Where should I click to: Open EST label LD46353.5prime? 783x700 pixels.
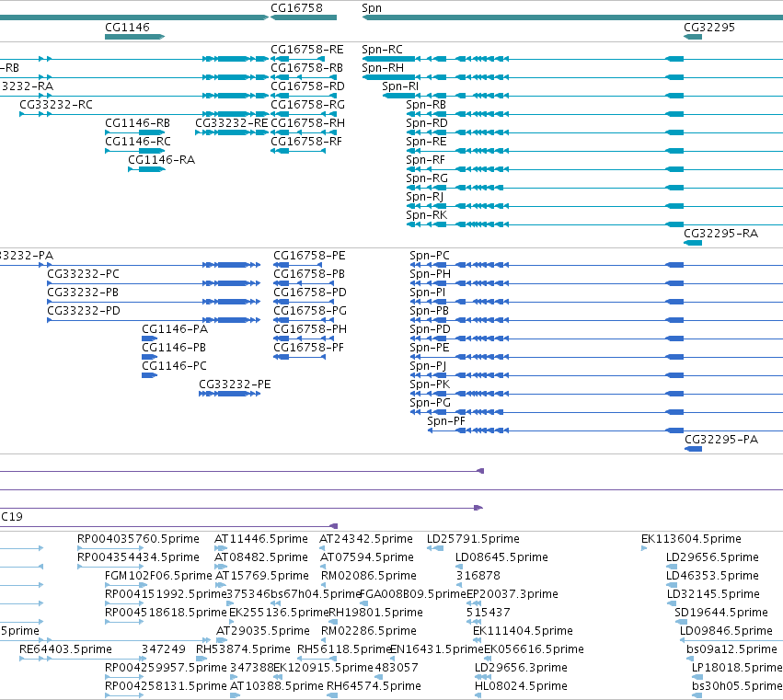coord(712,576)
